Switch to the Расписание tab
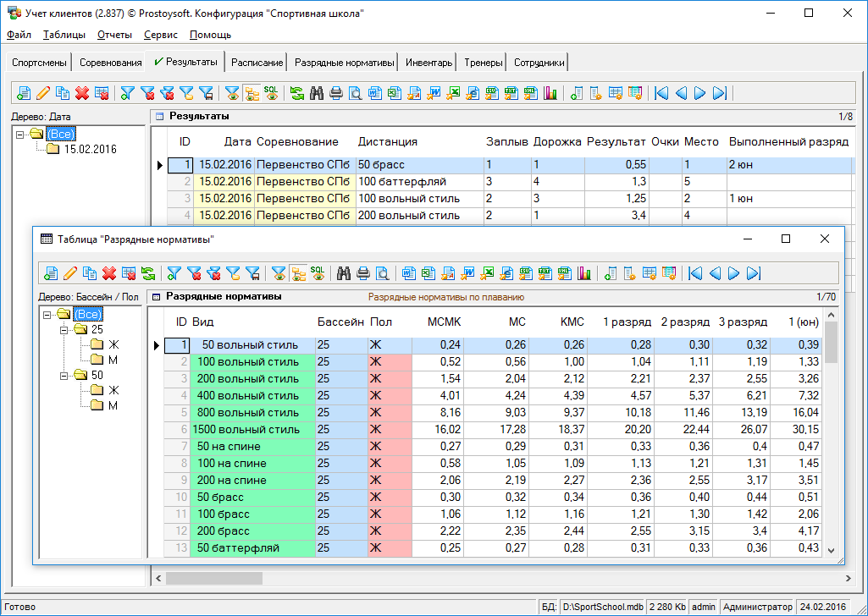This screenshot has height=616, width=868. click(257, 63)
